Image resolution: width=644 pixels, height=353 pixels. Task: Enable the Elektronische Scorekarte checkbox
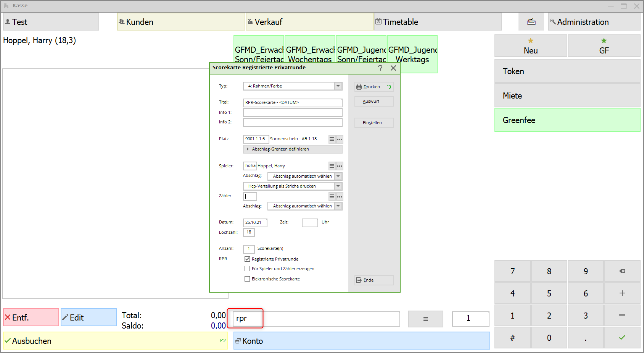(247, 279)
